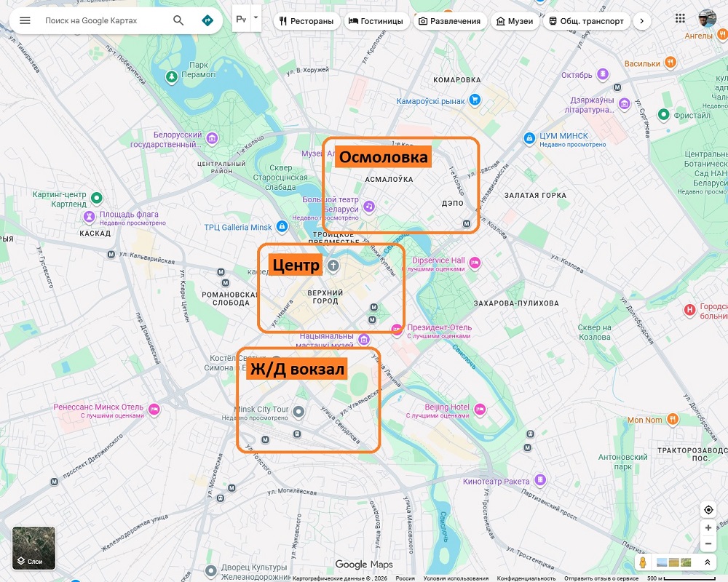Show my current location
The width and height of the screenshot is (728, 582).
[708, 509]
